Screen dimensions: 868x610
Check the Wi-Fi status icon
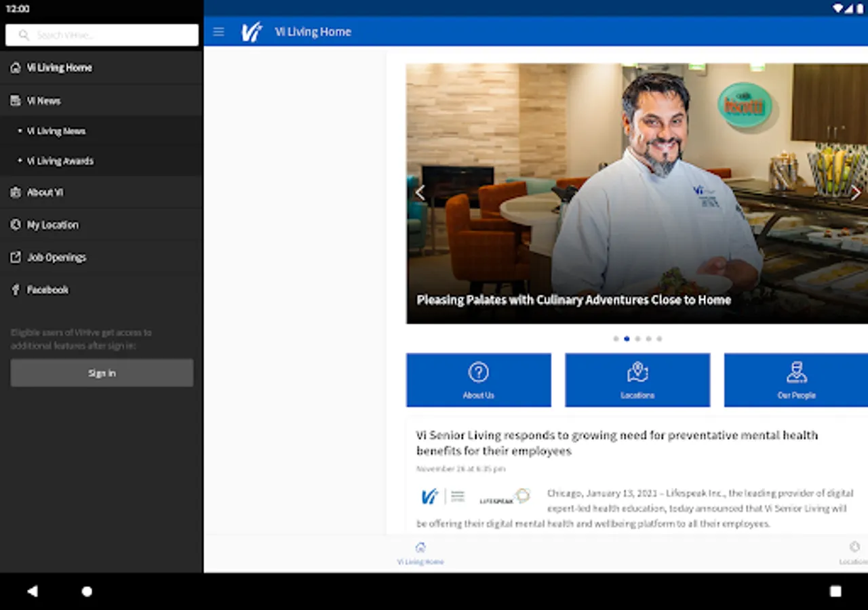tap(838, 9)
